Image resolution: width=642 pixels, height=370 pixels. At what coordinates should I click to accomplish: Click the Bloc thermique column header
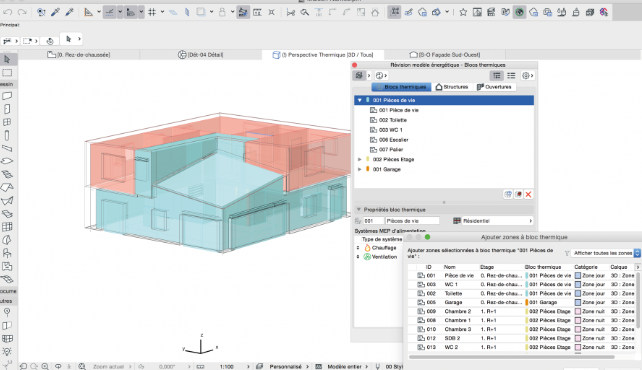point(543,267)
